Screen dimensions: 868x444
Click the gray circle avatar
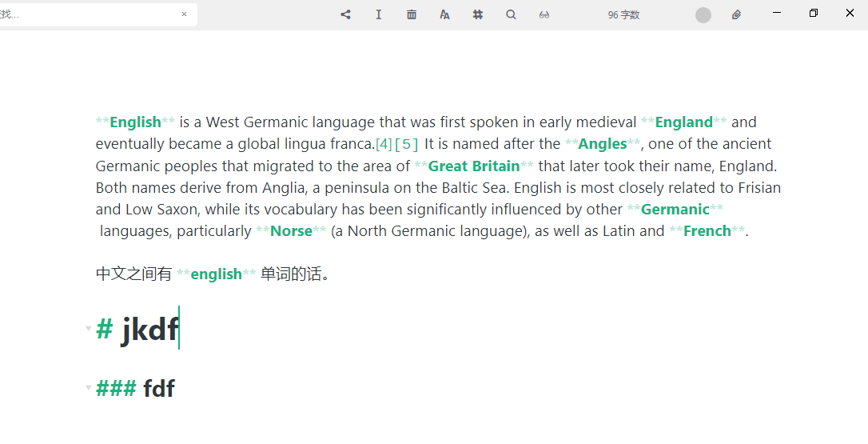click(x=703, y=15)
